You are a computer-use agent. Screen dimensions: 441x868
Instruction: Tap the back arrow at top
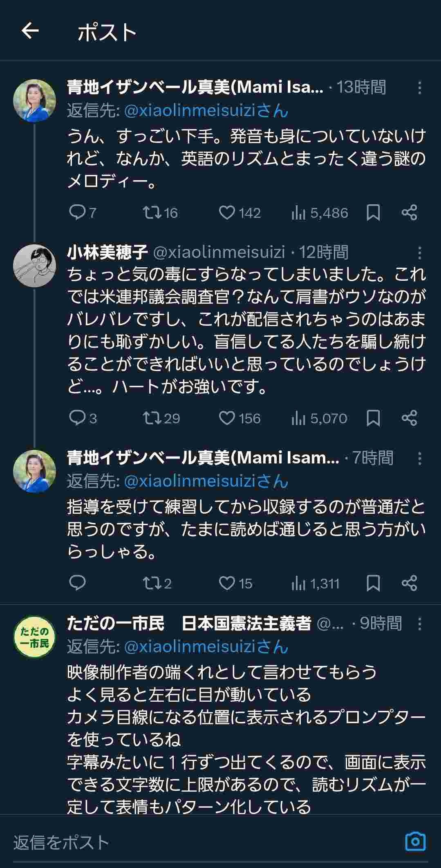pos(30,31)
